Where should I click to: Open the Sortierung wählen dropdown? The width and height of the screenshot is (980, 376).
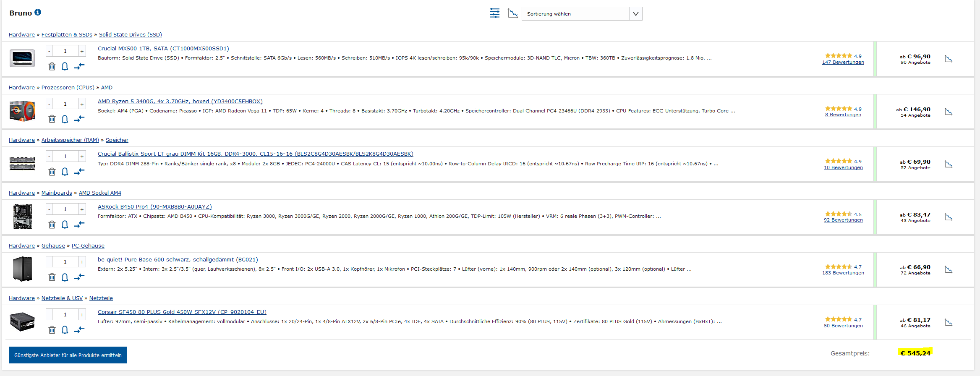[582, 14]
